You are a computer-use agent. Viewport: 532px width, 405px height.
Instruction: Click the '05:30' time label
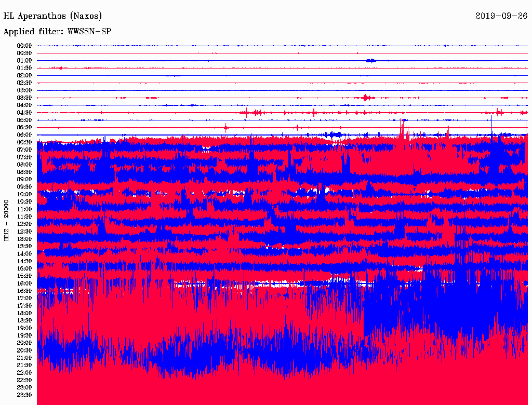coord(24,128)
